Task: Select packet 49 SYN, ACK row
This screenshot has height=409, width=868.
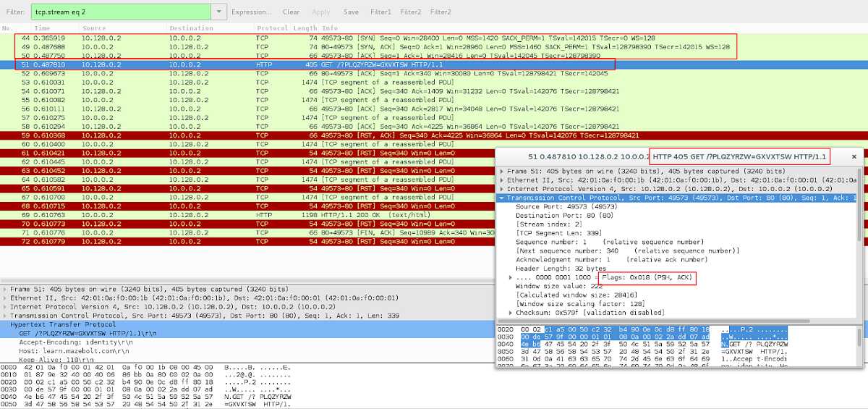Action: (434, 46)
